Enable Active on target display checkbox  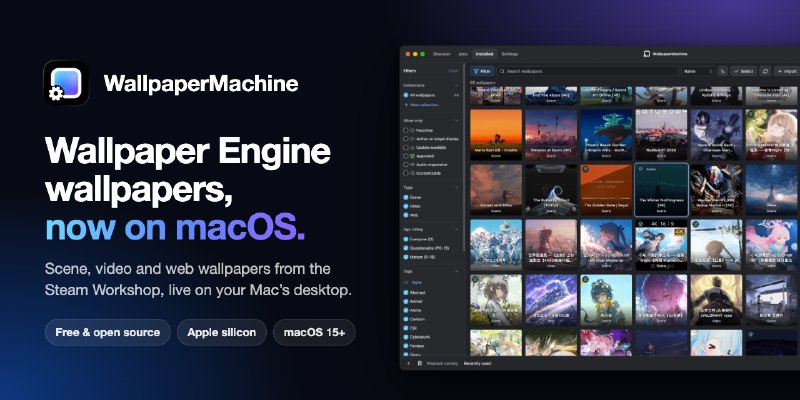point(406,139)
